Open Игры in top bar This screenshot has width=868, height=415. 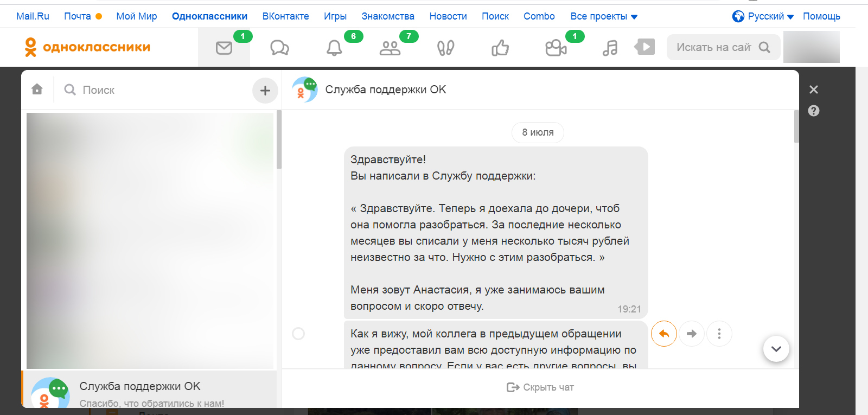(335, 16)
